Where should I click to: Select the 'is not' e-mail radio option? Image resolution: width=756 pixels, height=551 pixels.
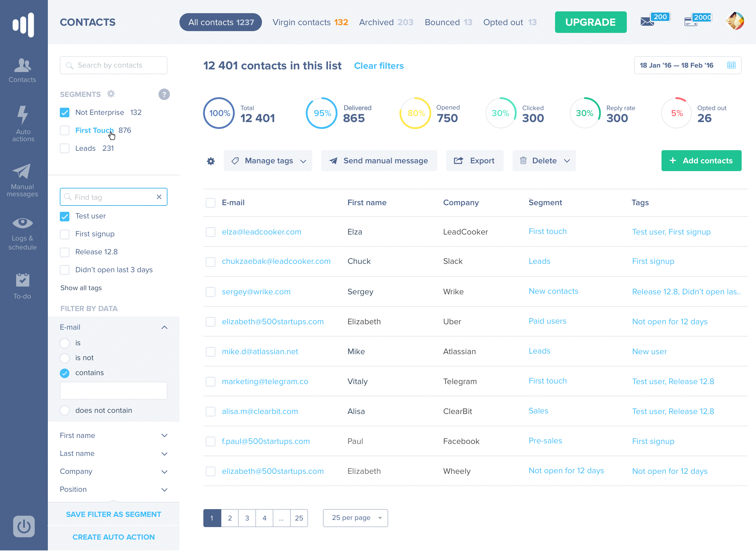(65, 358)
